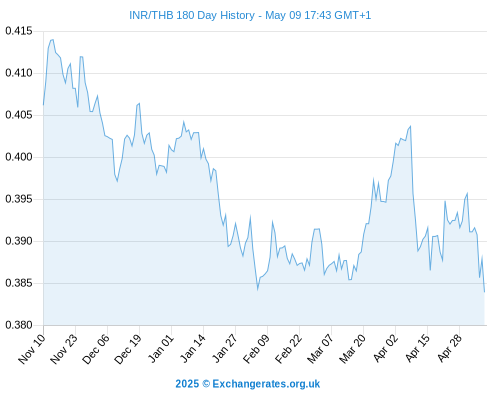Click the 0.400 y-axis value label

(19, 157)
